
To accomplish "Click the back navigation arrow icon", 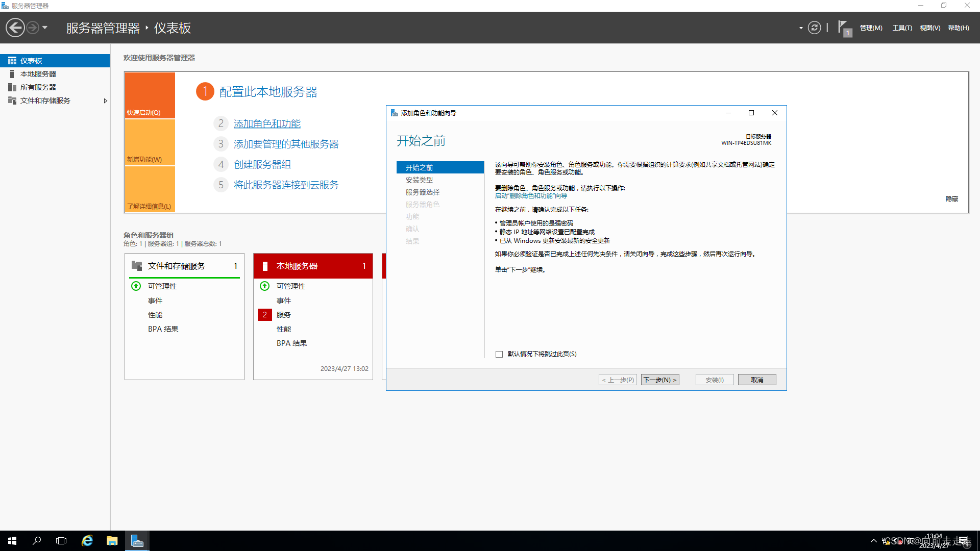I will pos(15,28).
